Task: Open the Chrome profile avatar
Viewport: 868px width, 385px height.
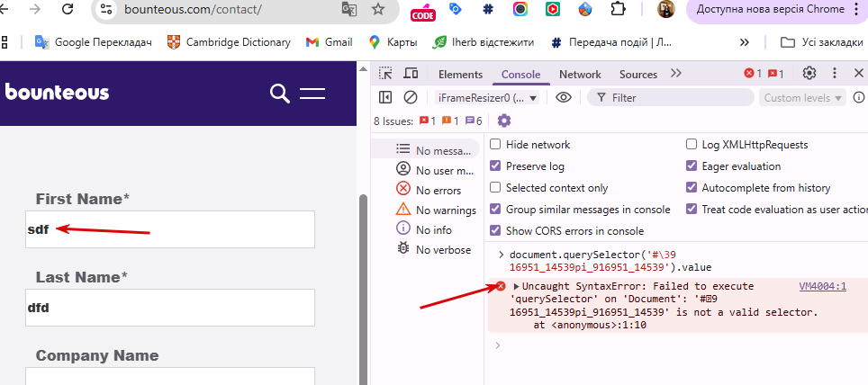Action: click(666, 9)
